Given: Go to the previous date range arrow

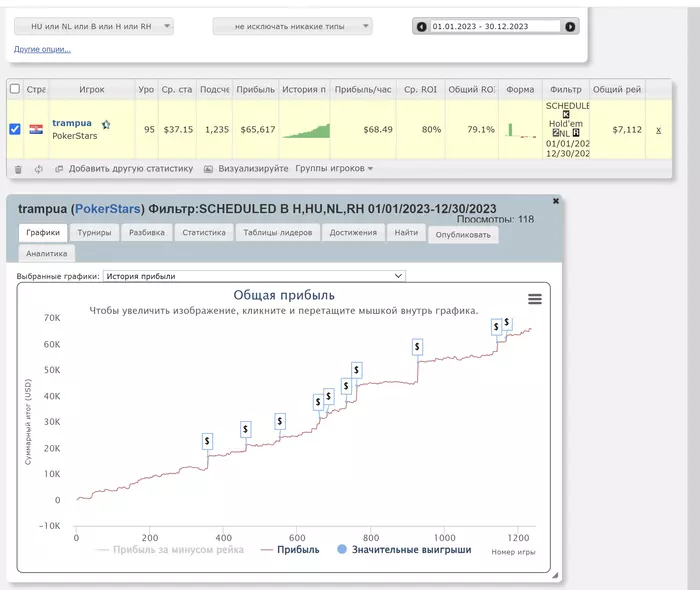Looking at the screenshot, I should [422, 27].
